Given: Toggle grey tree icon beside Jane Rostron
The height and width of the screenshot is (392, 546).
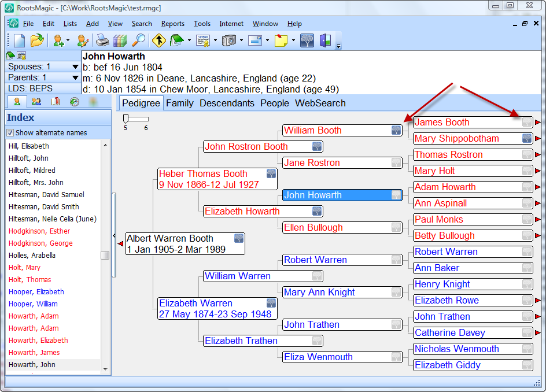Looking at the screenshot, I should coord(396,163).
